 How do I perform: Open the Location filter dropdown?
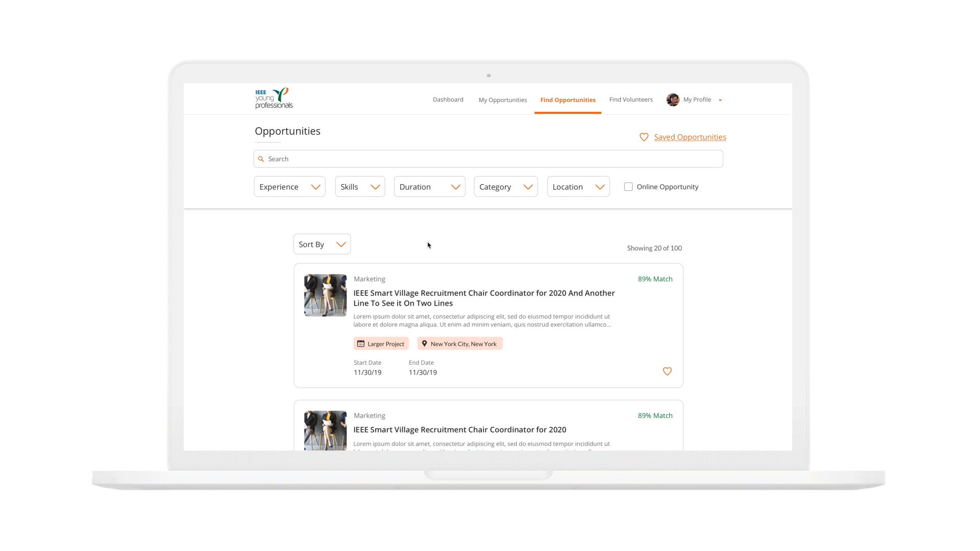pos(578,187)
